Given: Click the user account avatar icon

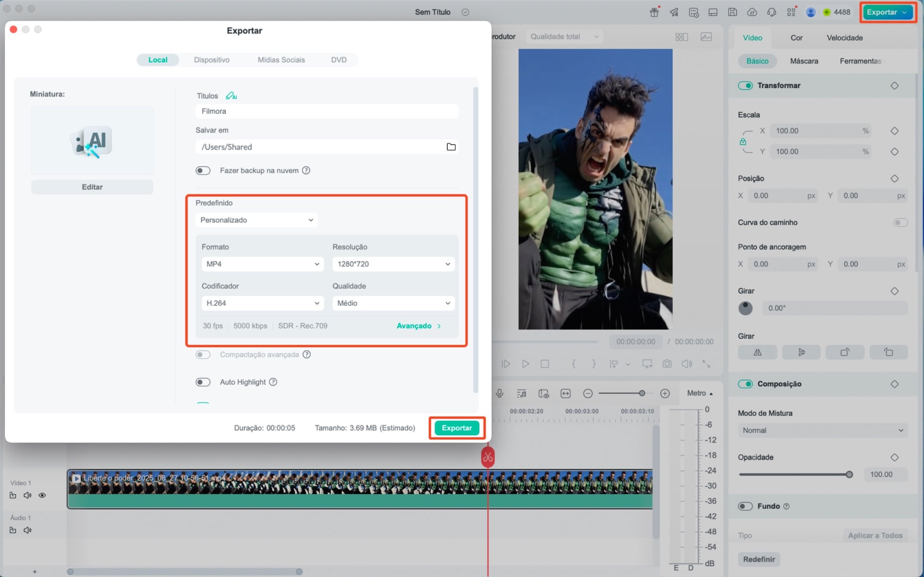Looking at the screenshot, I should [810, 12].
